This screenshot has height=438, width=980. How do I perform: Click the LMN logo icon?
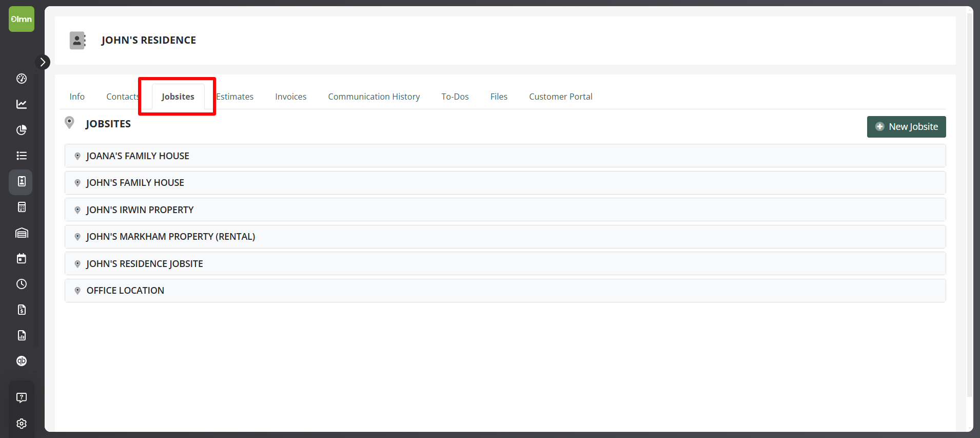point(22,19)
